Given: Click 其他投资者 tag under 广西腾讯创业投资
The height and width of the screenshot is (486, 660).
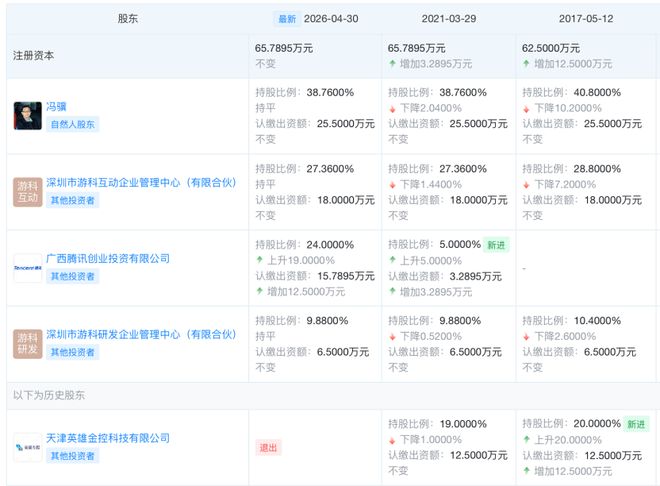Looking at the screenshot, I should coord(73,276).
